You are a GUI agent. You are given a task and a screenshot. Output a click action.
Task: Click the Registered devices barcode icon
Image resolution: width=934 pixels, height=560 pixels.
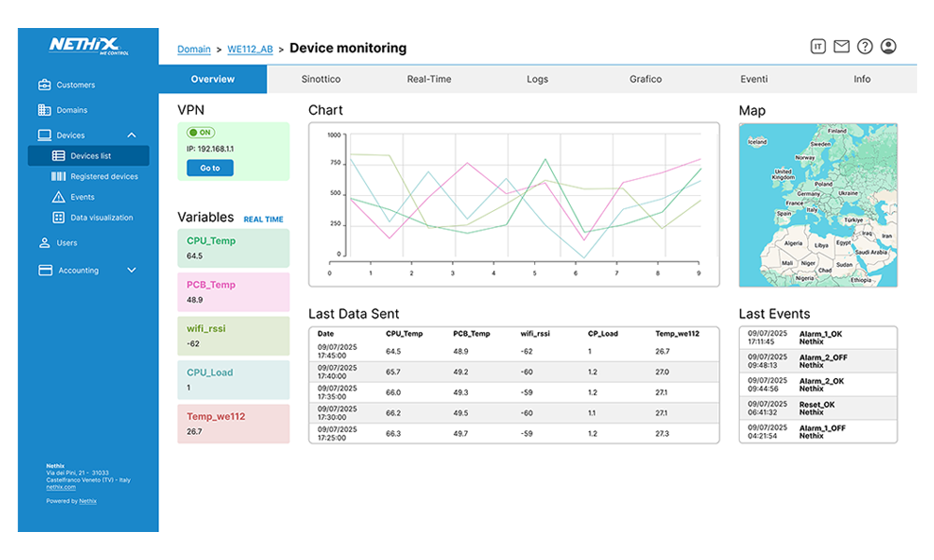click(x=58, y=176)
